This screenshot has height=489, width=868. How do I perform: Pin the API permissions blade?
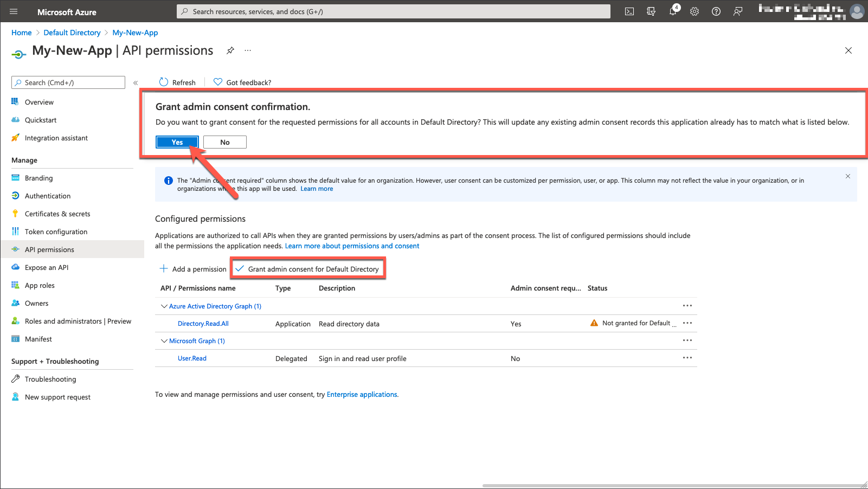(x=230, y=50)
